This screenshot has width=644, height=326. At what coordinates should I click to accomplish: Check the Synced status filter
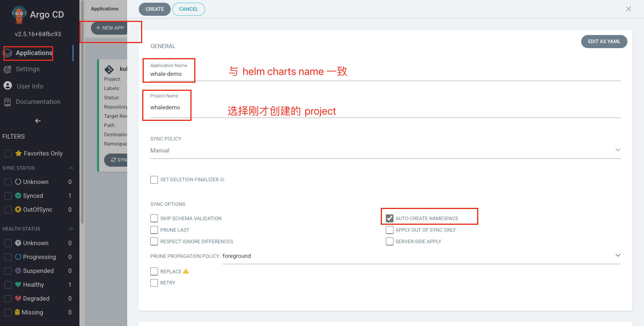[8, 196]
